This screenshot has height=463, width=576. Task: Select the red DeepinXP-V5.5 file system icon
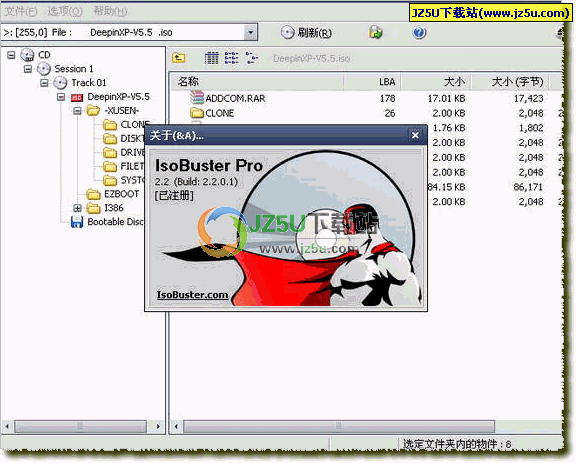(x=77, y=97)
